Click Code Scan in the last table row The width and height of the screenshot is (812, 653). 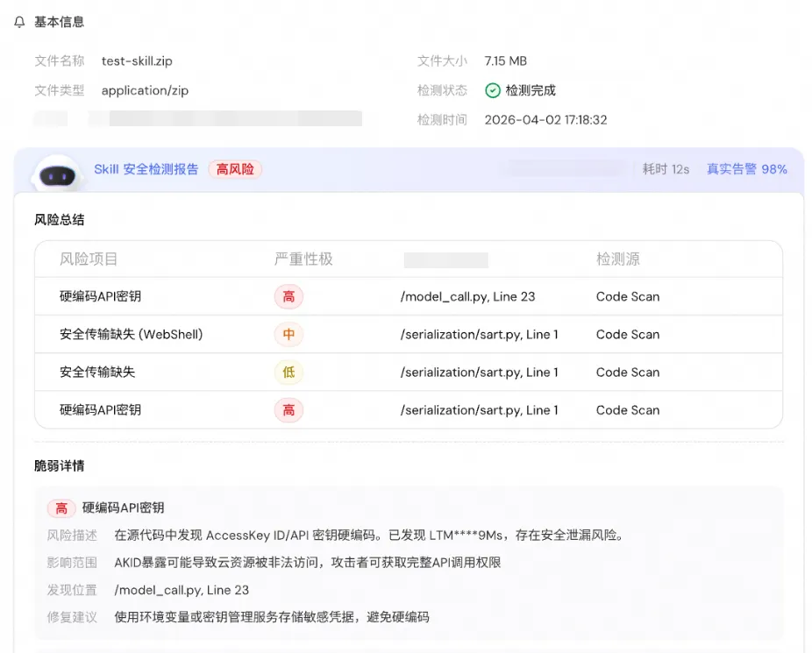pyautogui.click(x=628, y=410)
